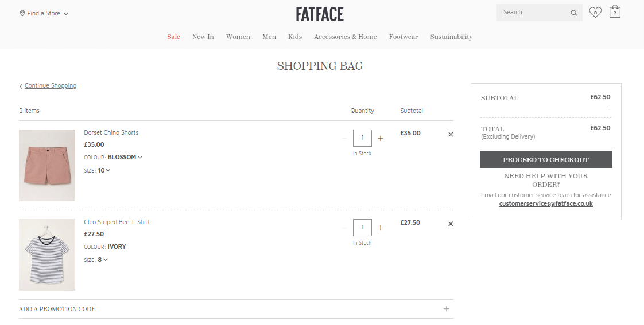Click the store location pin icon
This screenshot has width=644, height=325.
pyautogui.click(x=22, y=13)
